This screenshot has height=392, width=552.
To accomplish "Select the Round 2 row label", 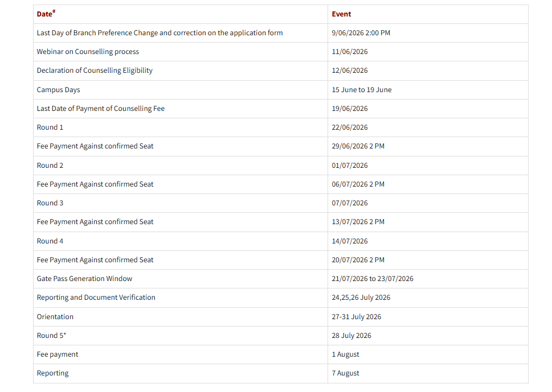I will (x=50, y=165).
